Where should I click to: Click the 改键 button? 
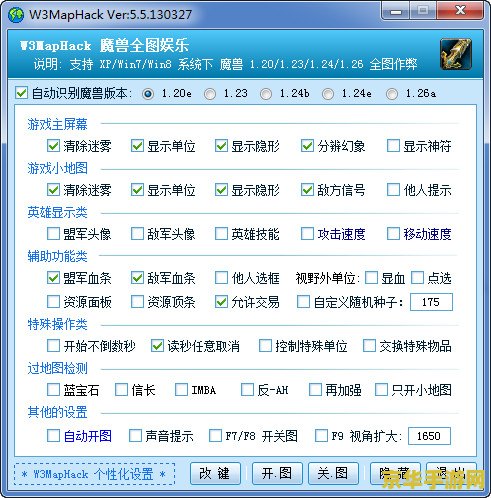[215, 473]
